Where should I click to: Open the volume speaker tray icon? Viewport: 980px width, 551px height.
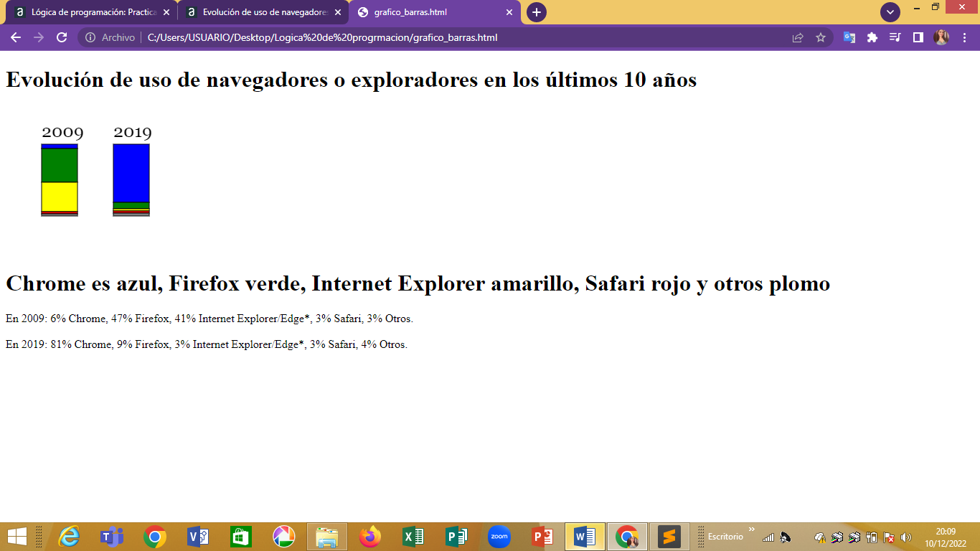(906, 537)
